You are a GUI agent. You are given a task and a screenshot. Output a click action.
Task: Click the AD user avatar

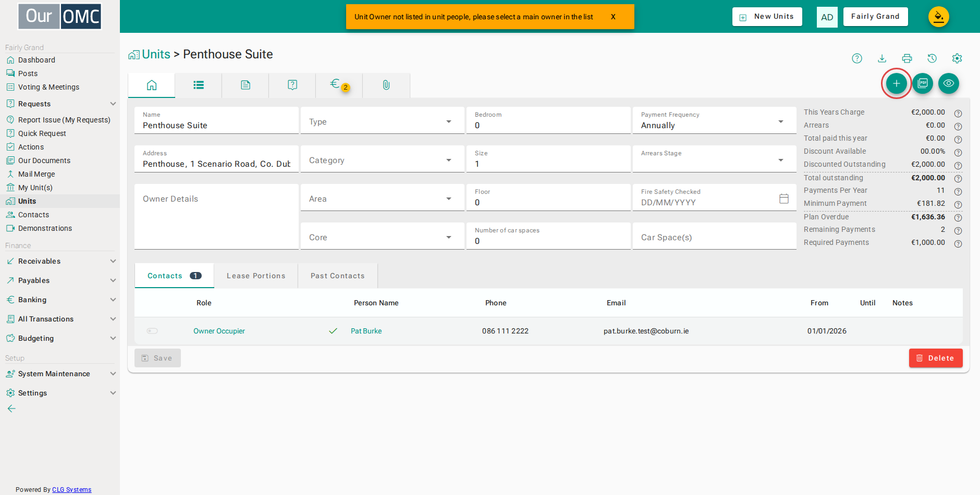pyautogui.click(x=827, y=17)
